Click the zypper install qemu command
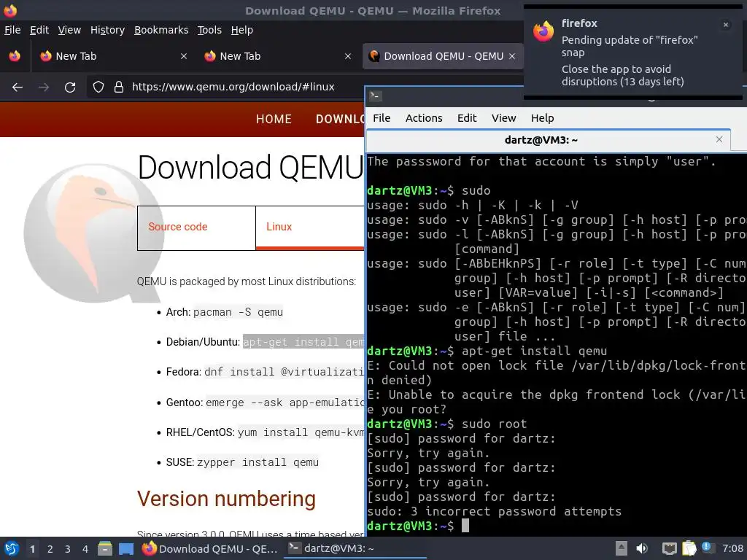 pyautogui.click(x=258, y=462)
